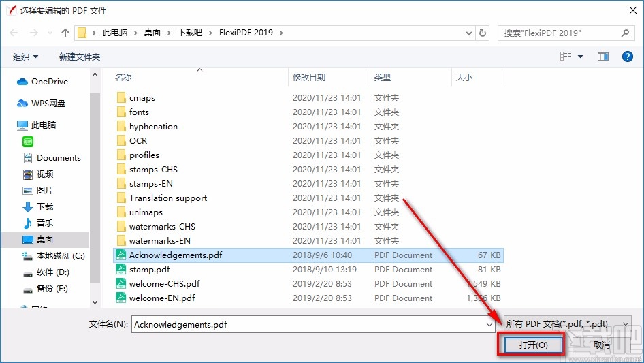Click the search magnifier icon
Viewport: 644px width, 363px height.
tap(625, 33)
